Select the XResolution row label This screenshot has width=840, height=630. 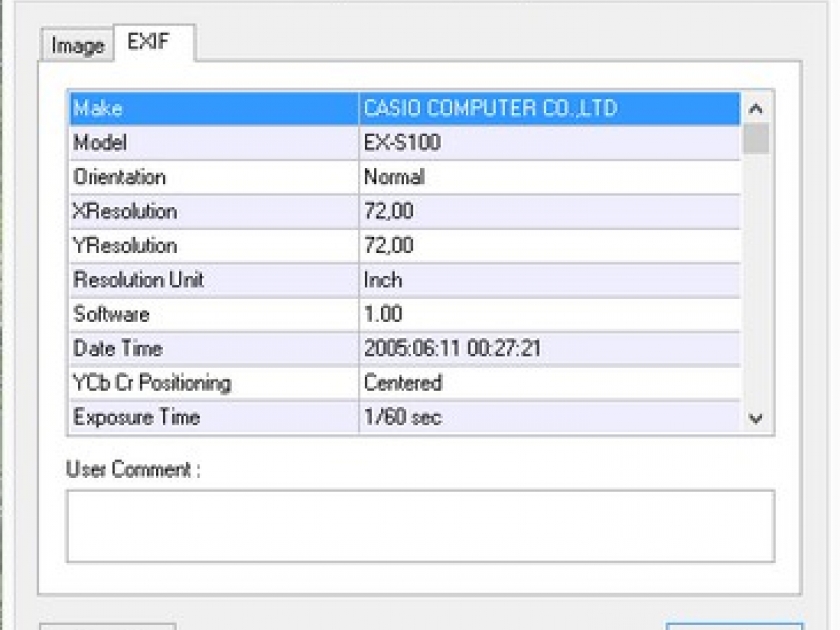coord(125,212)
